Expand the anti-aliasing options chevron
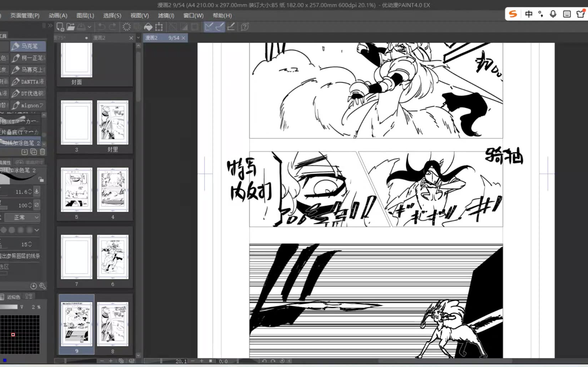 coord(37,230)
